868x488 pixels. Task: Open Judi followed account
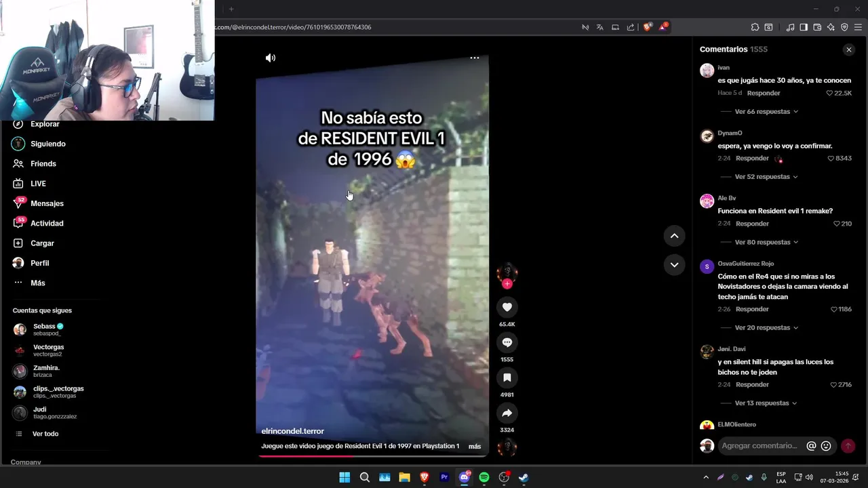54,413
